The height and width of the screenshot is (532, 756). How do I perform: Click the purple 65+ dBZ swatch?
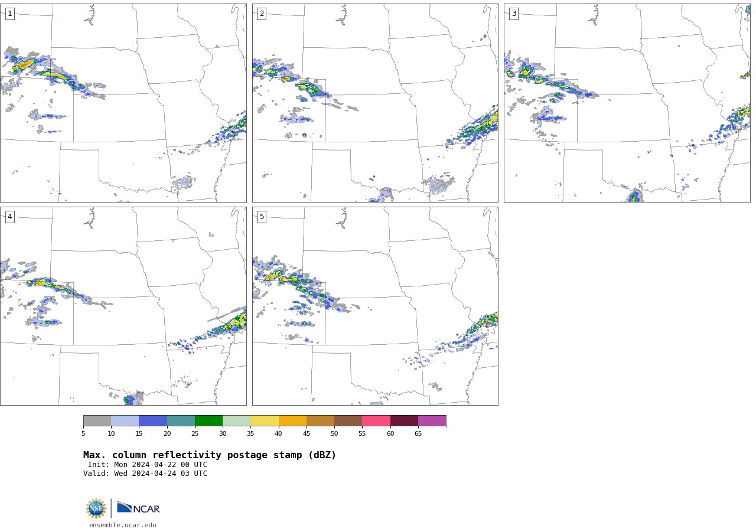pyautogui.click(x=432, y=420)
